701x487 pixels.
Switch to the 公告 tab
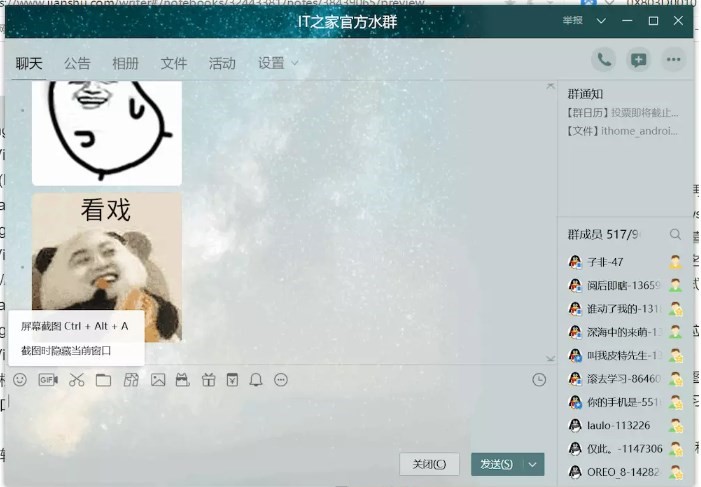(x=77, y=63)
